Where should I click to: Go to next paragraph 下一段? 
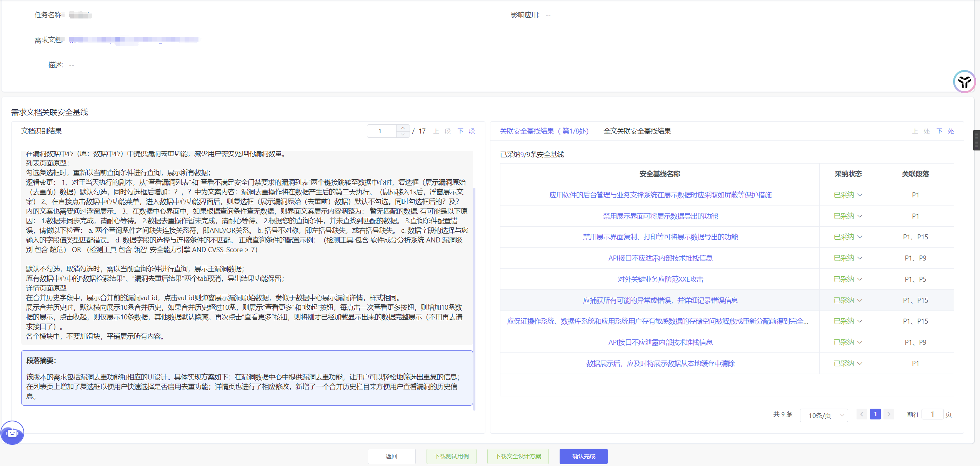(x=466, y=131)
